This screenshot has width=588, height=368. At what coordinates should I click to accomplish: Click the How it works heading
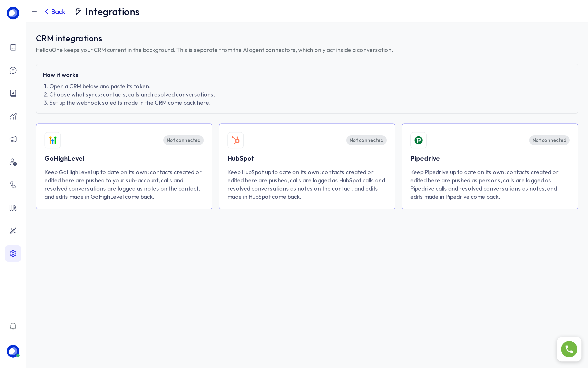(60, 75)
